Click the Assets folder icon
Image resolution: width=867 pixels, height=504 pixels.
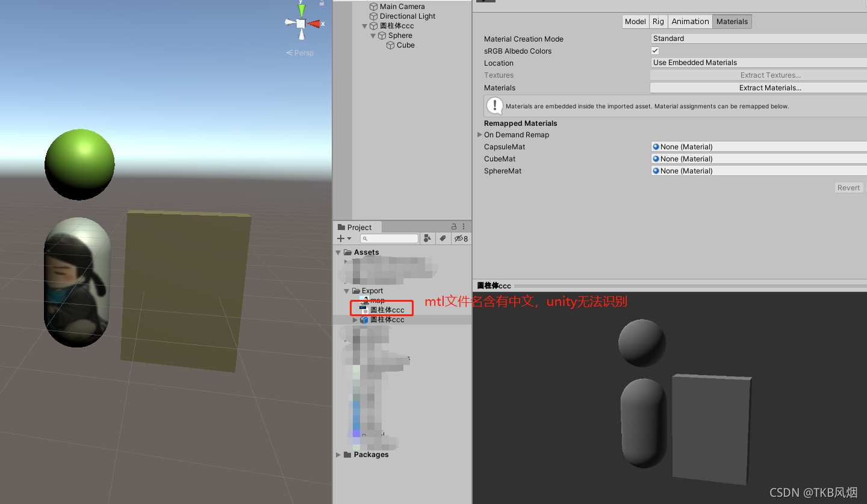347,252
